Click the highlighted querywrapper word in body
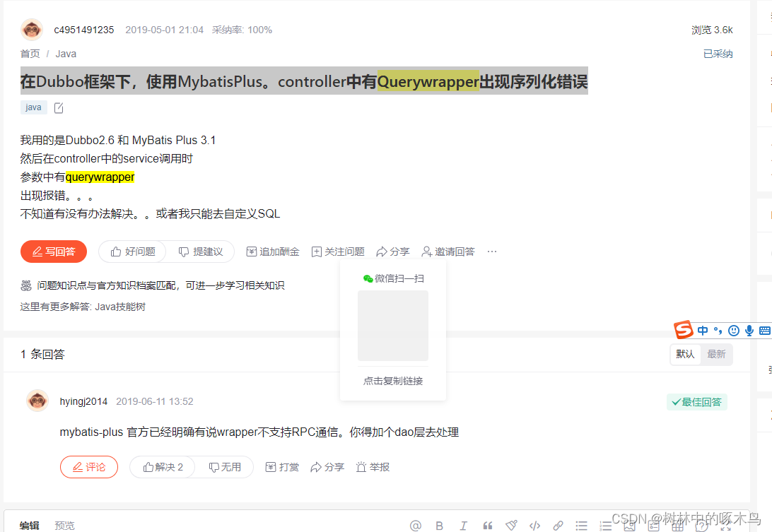Screen dimensions: 772x532 pyautogui.click(x=100, y=177)
